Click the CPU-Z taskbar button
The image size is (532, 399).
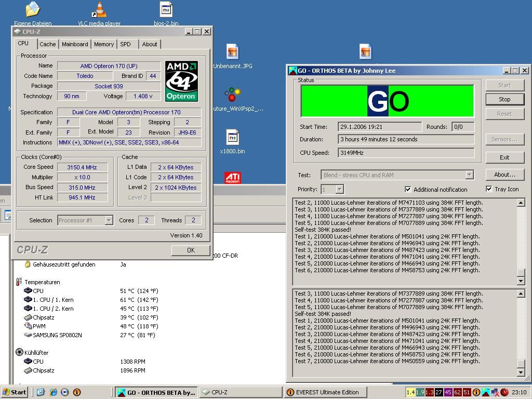pos(240,393)
